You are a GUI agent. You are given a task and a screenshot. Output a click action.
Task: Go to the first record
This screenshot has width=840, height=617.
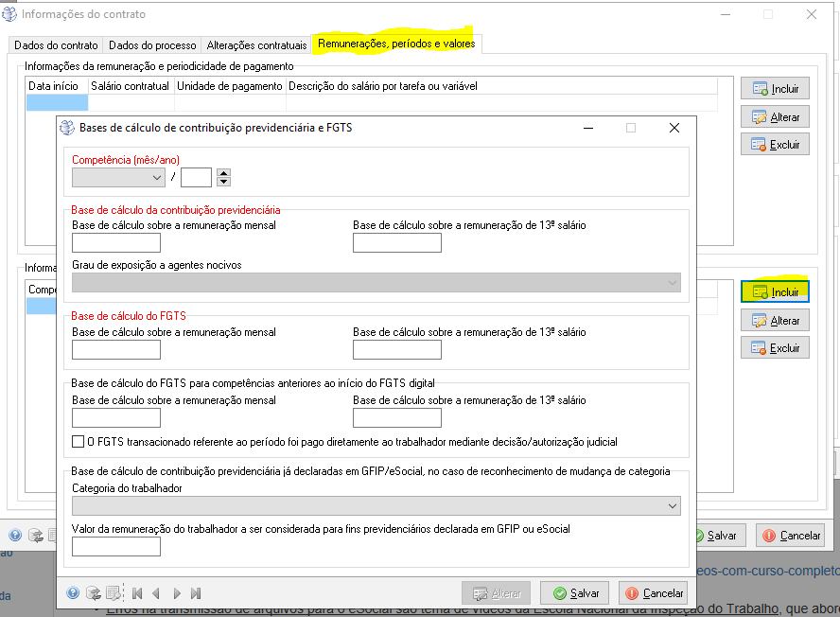point(137,593)
